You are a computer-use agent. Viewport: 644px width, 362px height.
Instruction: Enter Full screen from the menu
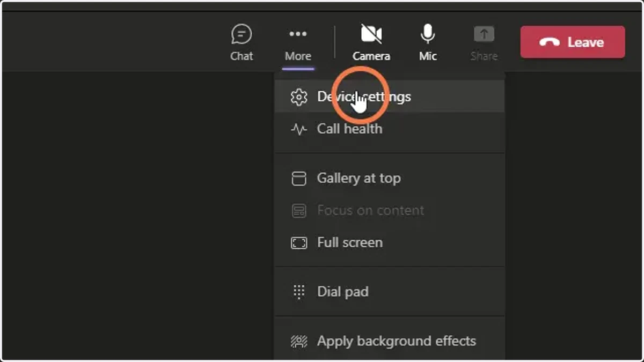click(x=390, y=242)
